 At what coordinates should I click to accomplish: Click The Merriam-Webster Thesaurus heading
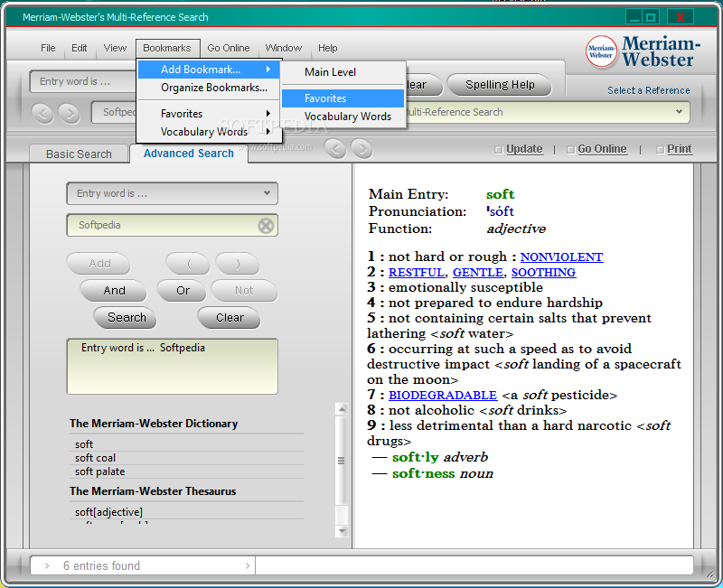[x=153, y=491]
